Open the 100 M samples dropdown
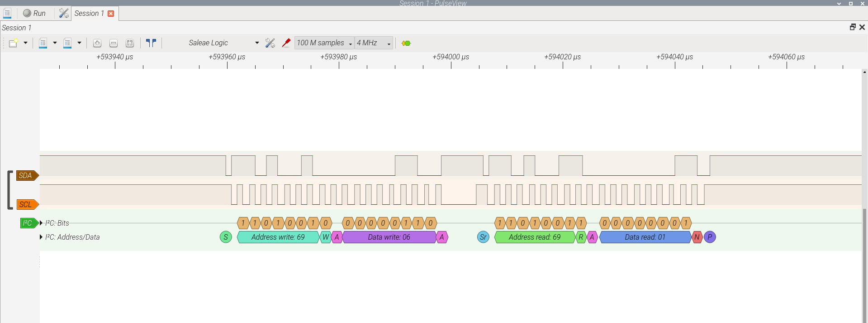 click(324, 43)
